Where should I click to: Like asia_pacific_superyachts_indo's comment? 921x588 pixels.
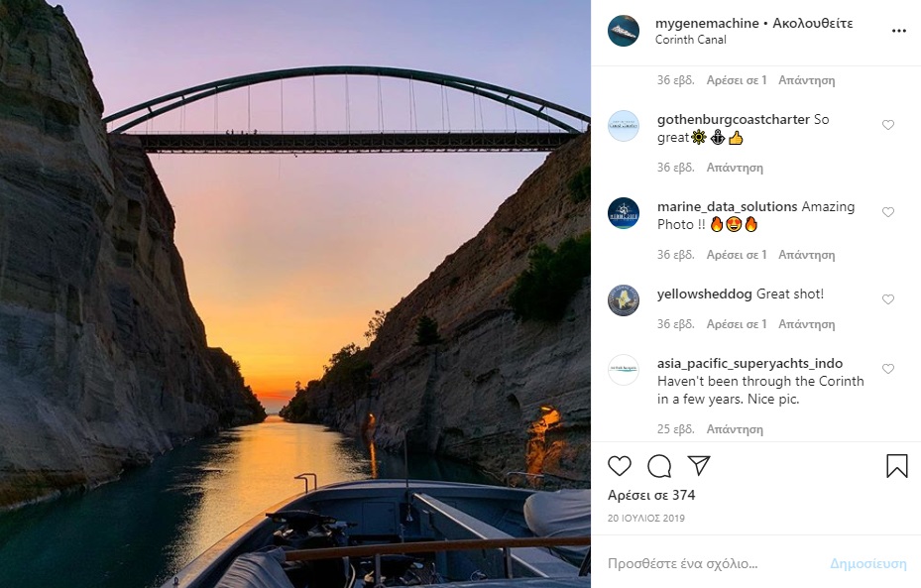click(887, 369)
